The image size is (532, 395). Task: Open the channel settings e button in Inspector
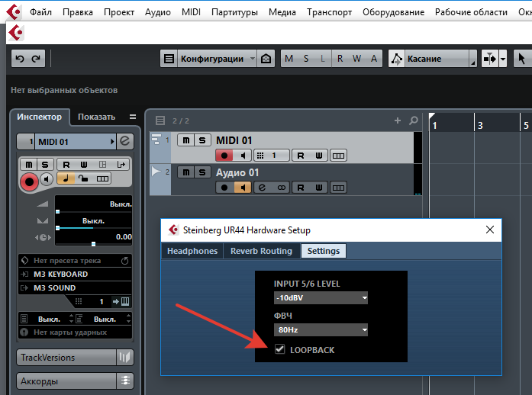pyautogui.click(x=125, y=141)
